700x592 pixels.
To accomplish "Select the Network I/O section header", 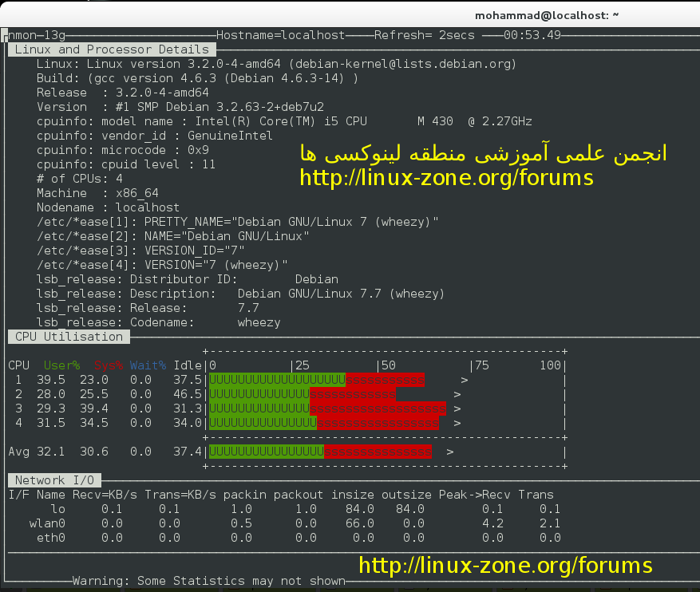I will (x=54, y=480).
